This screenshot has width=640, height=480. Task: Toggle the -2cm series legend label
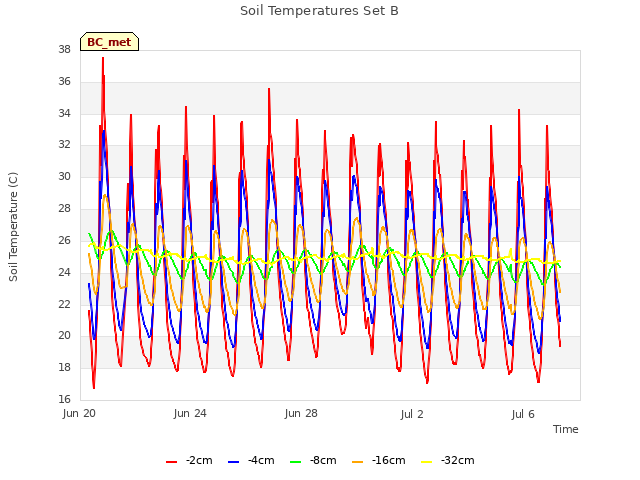[x=199, y=460]
